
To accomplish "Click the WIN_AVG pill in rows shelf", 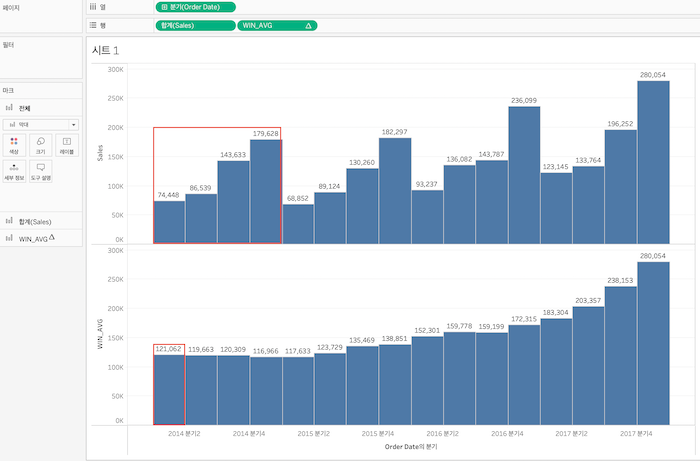I will pyautogui.click(x=277, y=25).
